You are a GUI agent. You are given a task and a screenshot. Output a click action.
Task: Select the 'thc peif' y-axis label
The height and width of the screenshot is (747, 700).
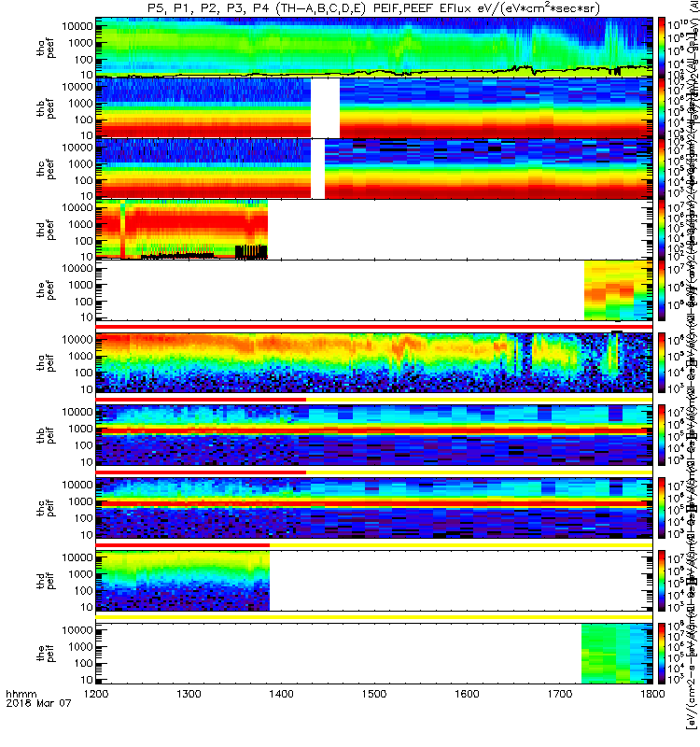[x=46, y=508]
